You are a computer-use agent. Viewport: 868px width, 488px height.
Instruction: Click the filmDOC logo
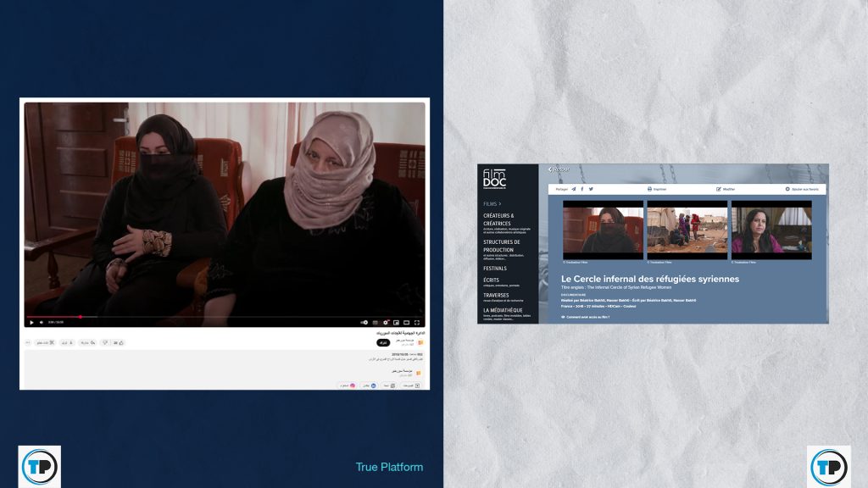(x=494, y=180)
